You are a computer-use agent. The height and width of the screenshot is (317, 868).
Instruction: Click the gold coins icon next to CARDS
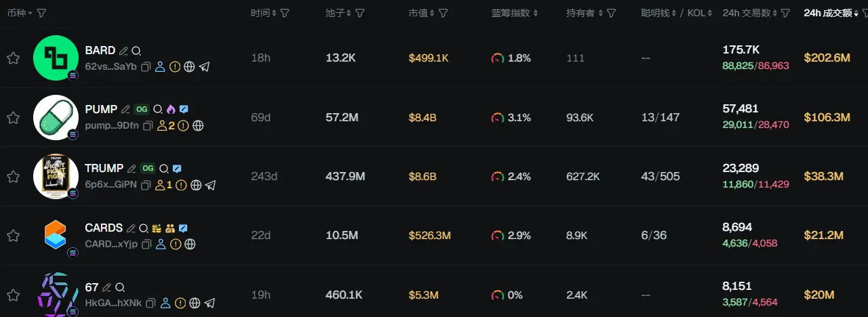[157, 228]
